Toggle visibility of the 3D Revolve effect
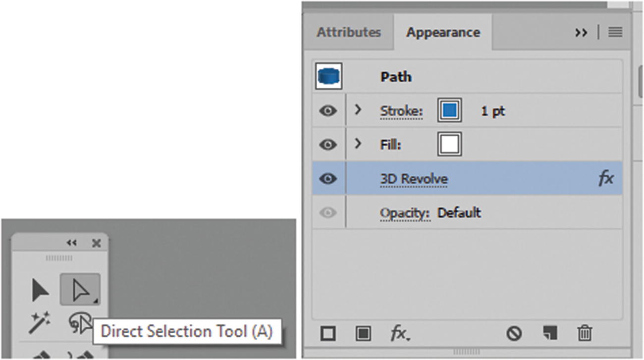644x360 pixels. (328, 179)
